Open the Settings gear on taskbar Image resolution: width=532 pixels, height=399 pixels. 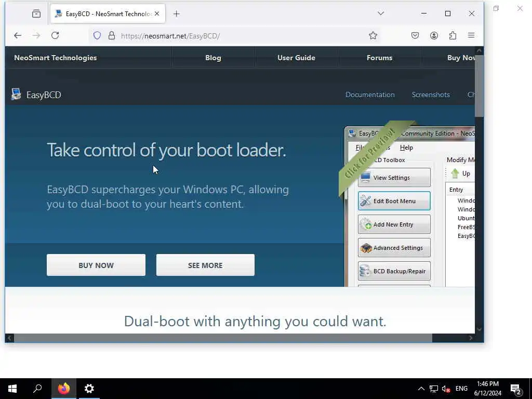89,389
